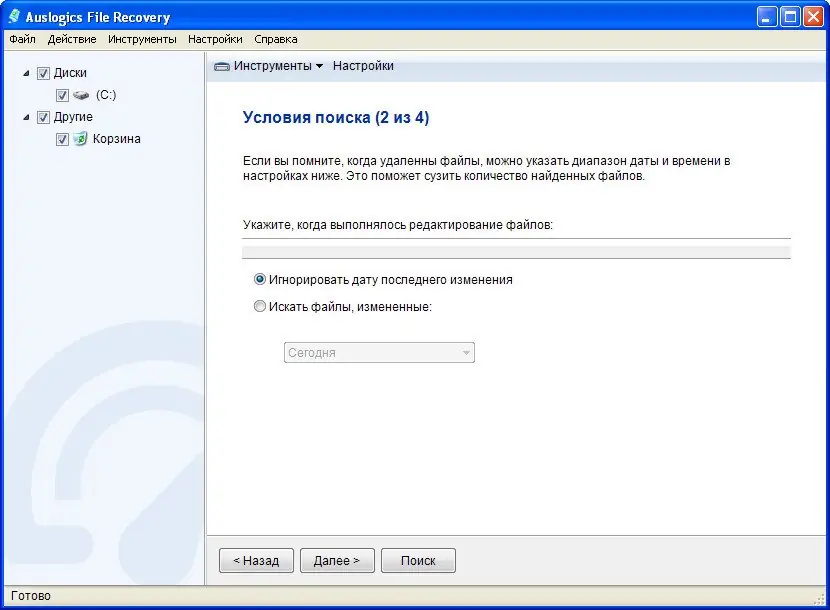Open the Действие menu

[x=72, y=39]
